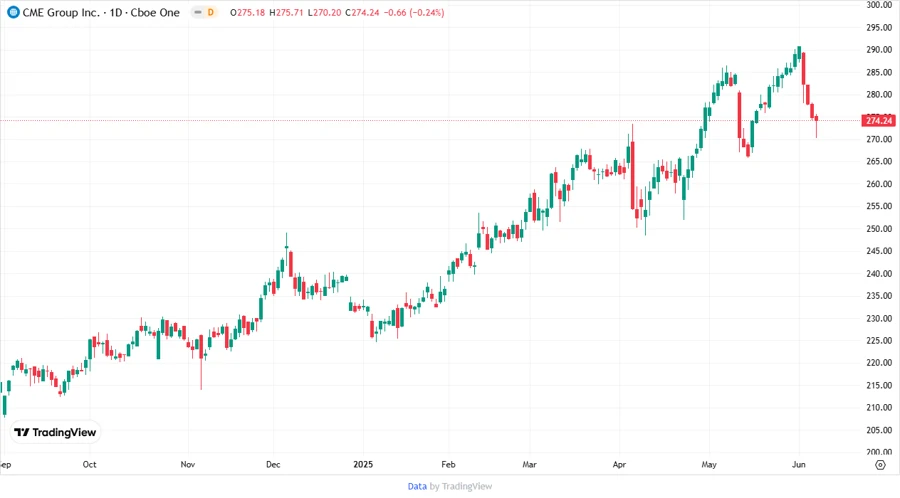The height and width of the screenshot is (498, 900).
Task: Click the 290.00 price axis label
Action: click(x=879, y=49)
